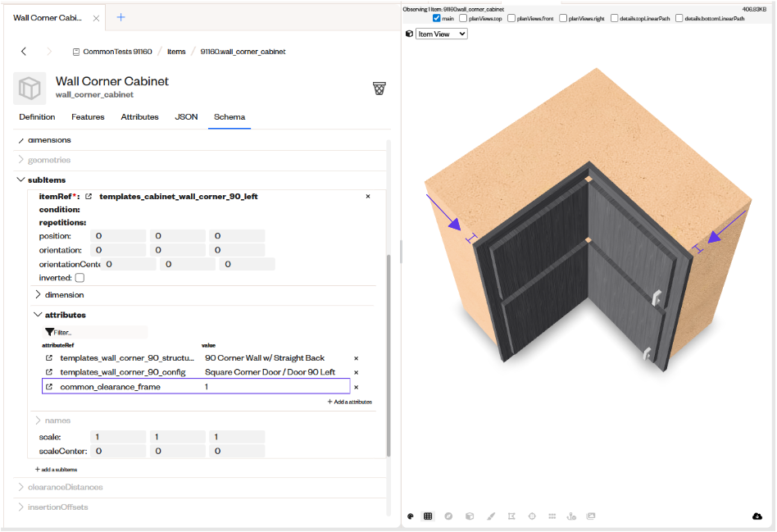Toggle the grid display icon in viewer toolbar

point(428,516)
